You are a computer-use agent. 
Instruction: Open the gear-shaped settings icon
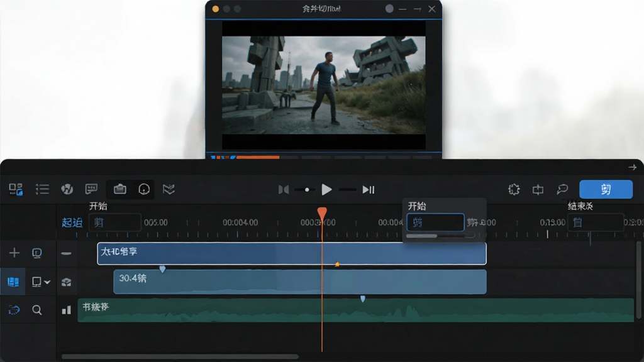[514, 189]
